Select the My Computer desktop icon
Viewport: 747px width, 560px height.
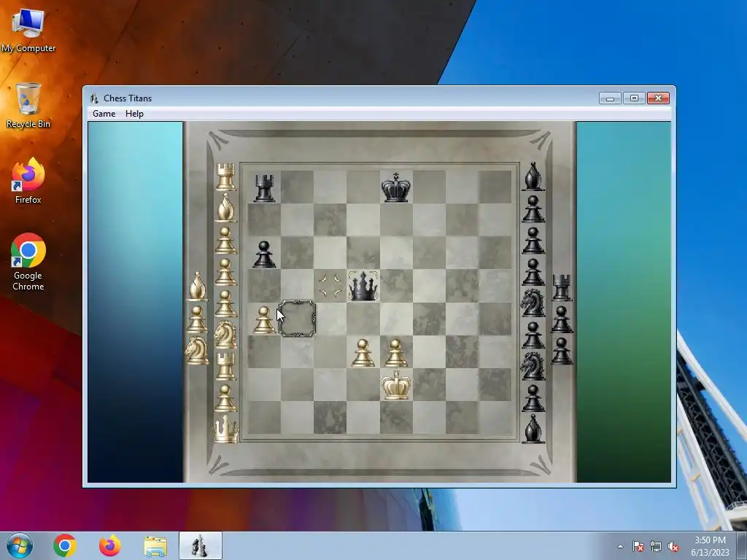tap(28, 31)
